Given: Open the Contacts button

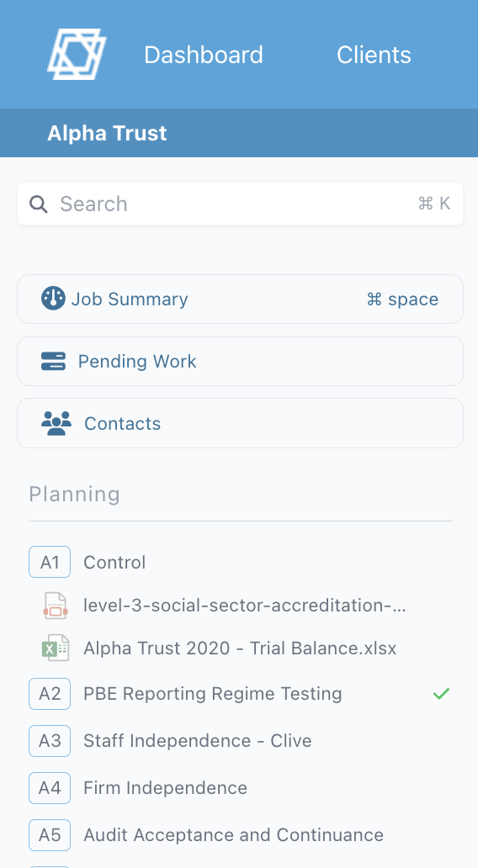Looking at the screenshot, I should coord(241,423).
